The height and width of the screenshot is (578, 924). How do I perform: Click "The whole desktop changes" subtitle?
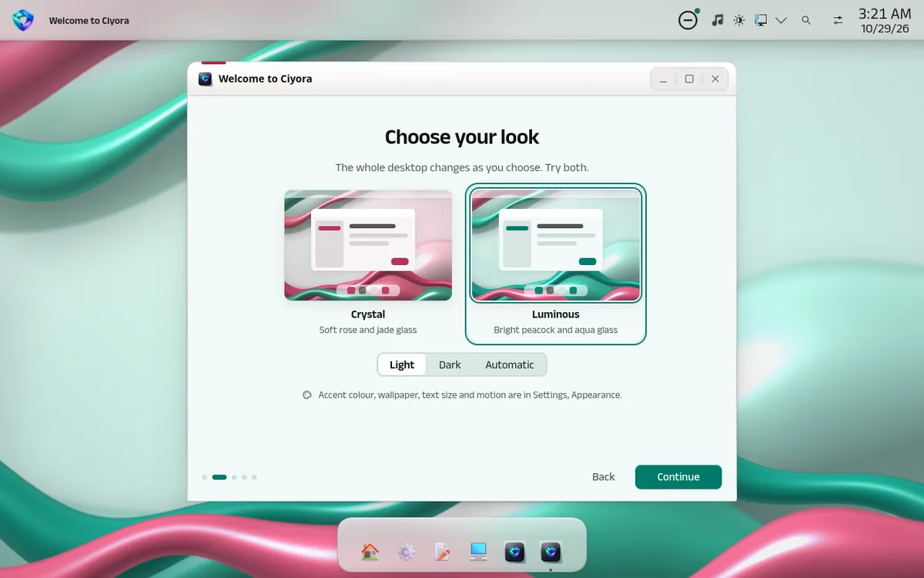coord(462,167)
